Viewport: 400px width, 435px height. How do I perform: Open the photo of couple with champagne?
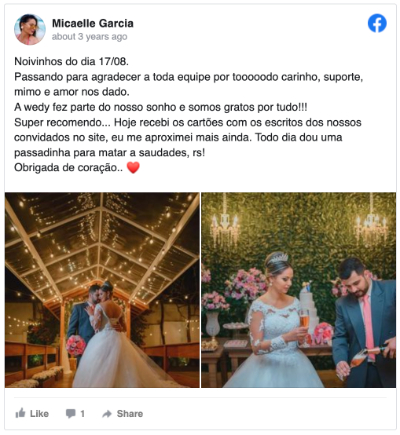(298, 290)
